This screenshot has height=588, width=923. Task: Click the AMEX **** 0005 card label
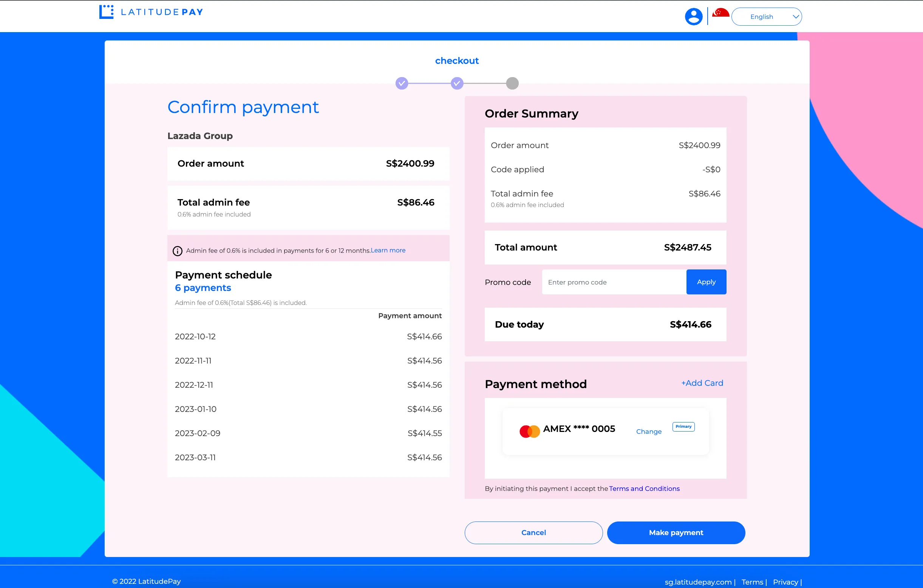pyautogui.click(x=579, y=429)
